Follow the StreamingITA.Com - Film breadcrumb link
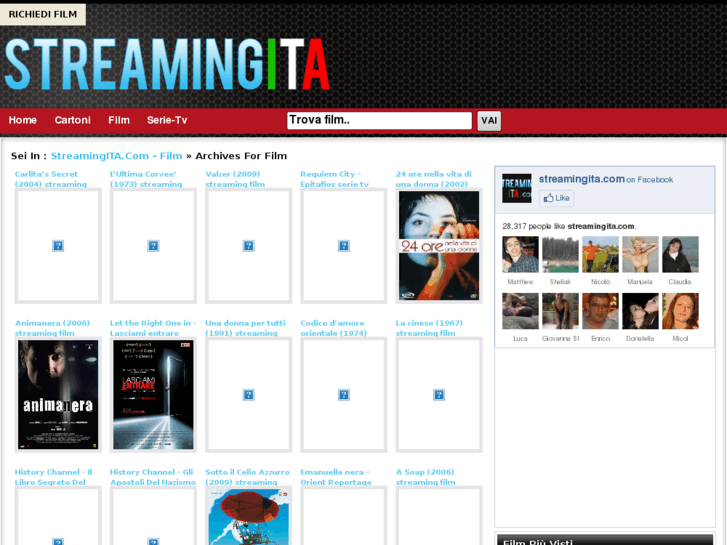This screenshot has width=727, height=545. [x=116, y=156]
